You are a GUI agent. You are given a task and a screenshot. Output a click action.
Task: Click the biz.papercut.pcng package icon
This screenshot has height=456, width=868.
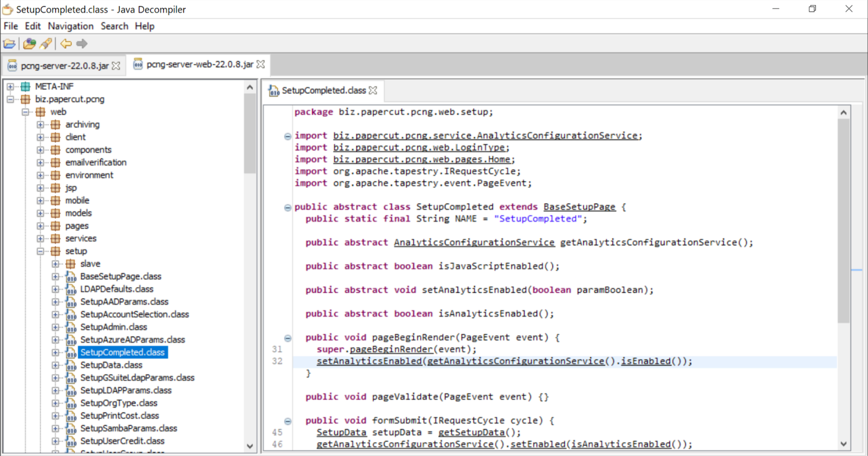[x=25, y=99]
